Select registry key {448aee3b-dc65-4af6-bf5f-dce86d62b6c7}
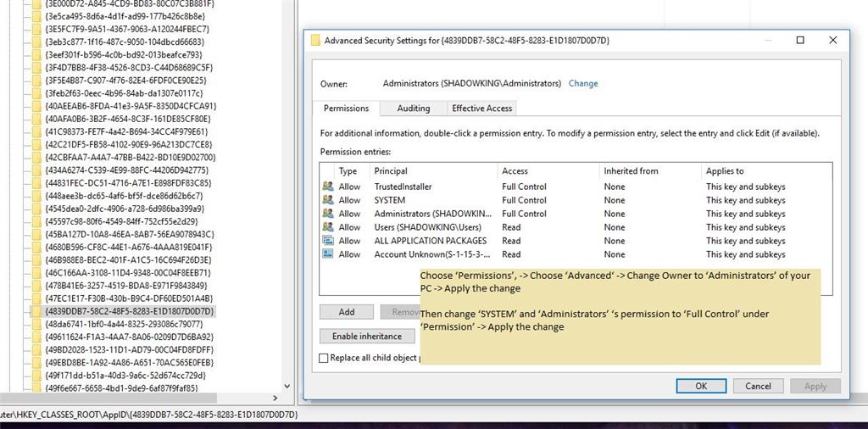 [x=125, y=196]
